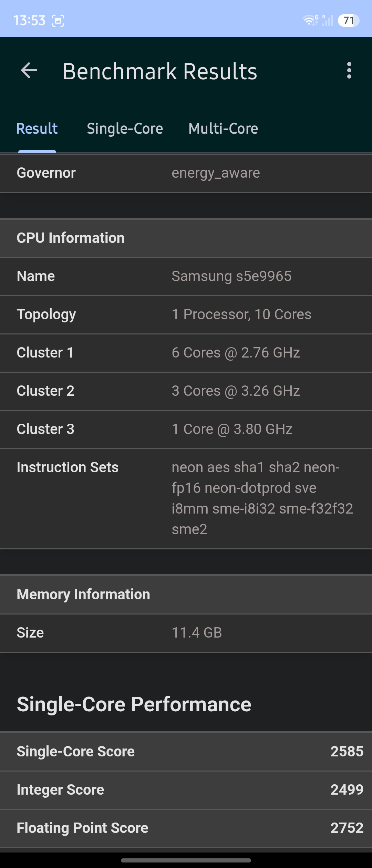Tap the battery indicator showing 71

click(349, 21)
